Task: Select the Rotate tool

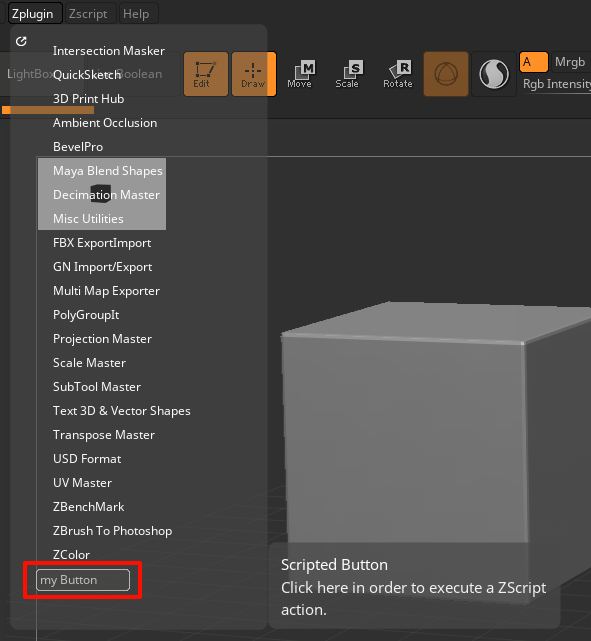Action: pyautogui.click(x=398, y=74)
